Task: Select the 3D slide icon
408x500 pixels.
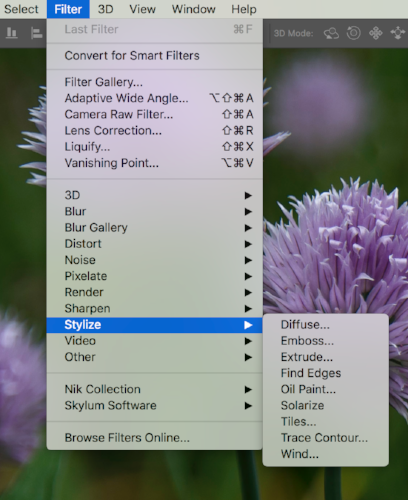Action: click(x=398, y=33)
